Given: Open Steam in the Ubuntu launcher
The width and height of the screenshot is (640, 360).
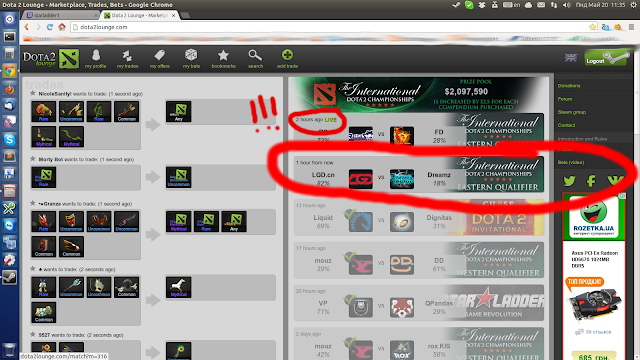Looking at the screenshot, I should 9,277.
